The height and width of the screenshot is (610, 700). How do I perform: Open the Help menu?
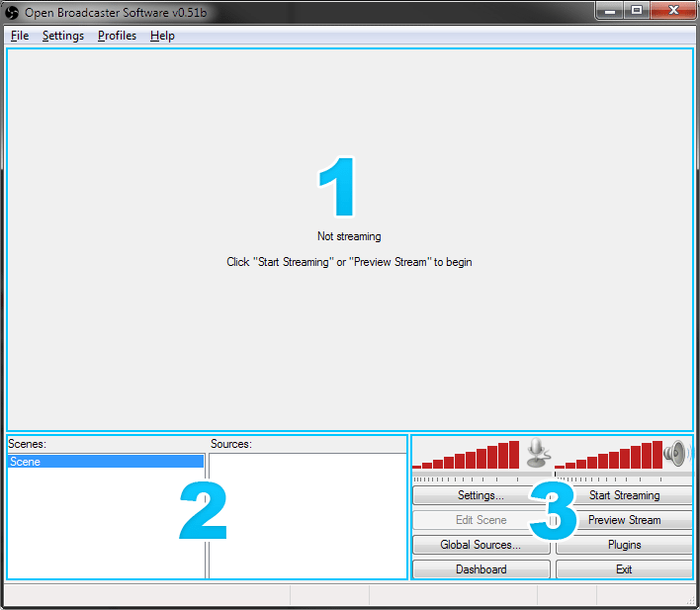coord(162,36)
